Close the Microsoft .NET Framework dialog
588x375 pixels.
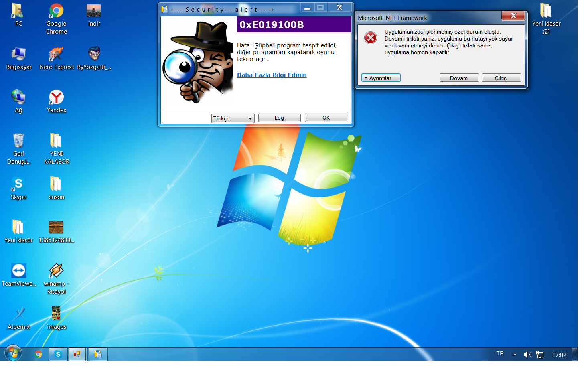(x=513, y=16)
